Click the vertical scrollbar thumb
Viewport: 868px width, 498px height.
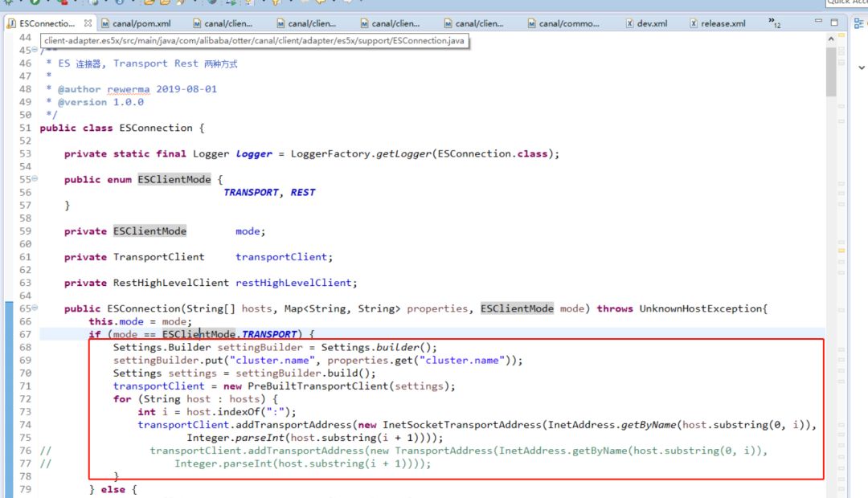(x=831, y=72)
